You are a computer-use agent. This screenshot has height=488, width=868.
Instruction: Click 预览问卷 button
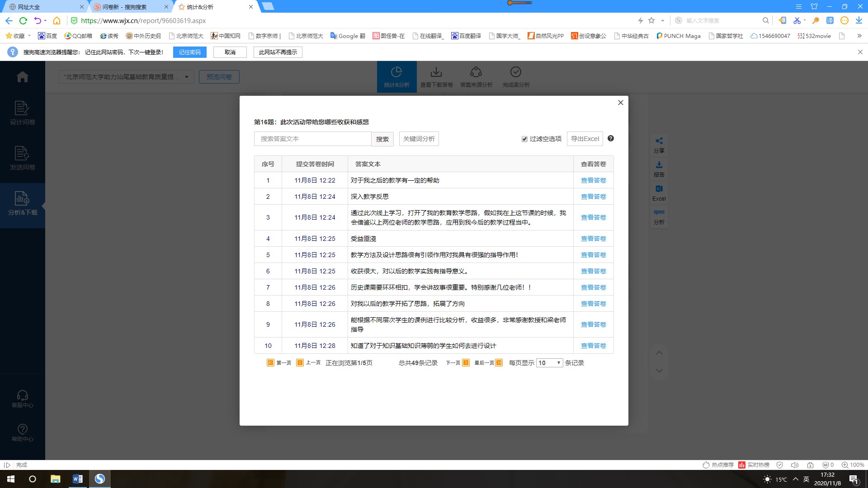tap(219, 77)
